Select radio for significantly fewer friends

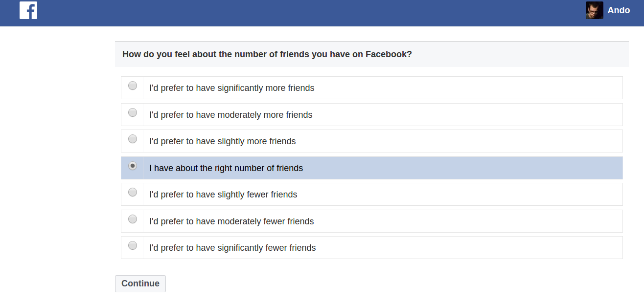click(133, 245)
